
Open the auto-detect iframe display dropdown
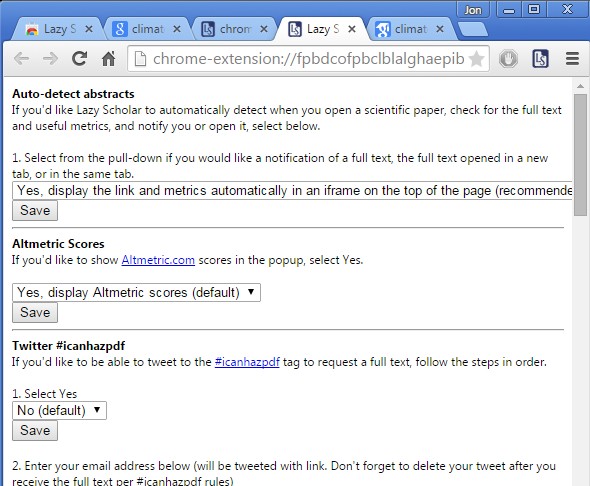[293, 191]
